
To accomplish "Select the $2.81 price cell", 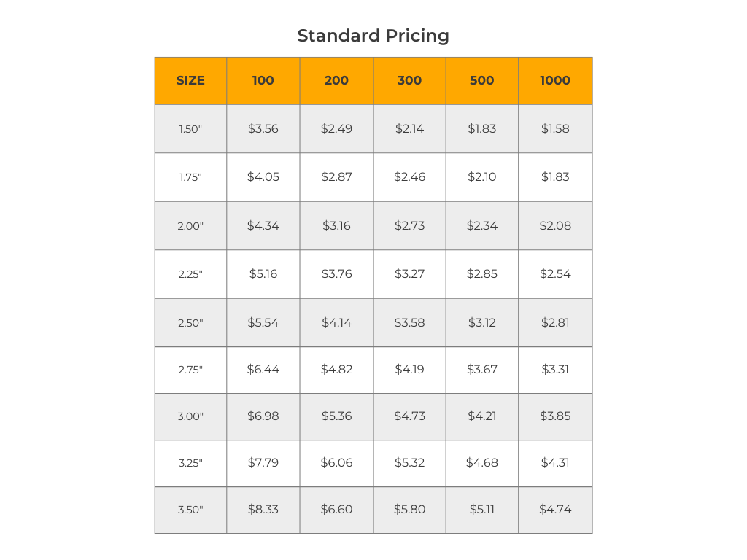I will point(555,322).
